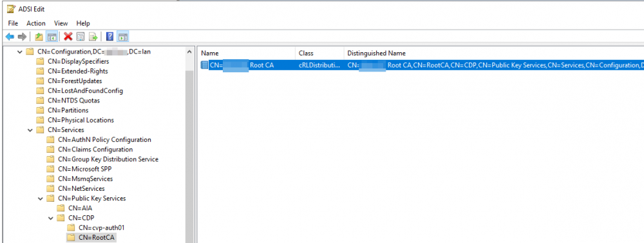Open the Help menu
Screen dimensions: 644x243
(83, 23)
